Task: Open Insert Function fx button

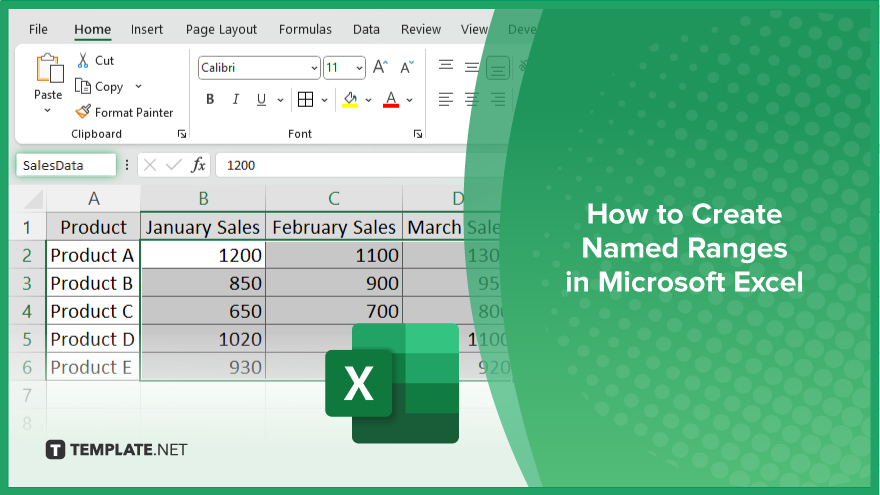Action: 198,165
